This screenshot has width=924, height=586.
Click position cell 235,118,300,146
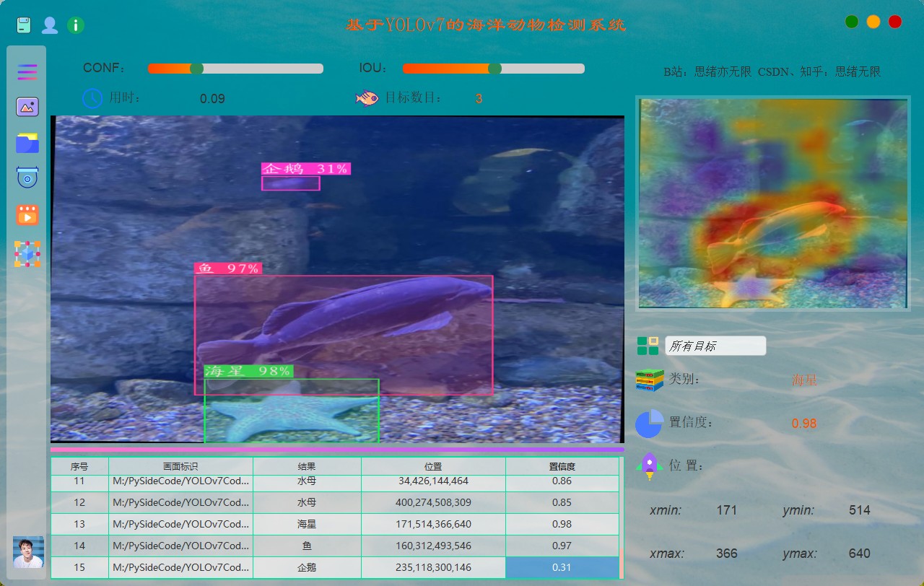[433, 567]
